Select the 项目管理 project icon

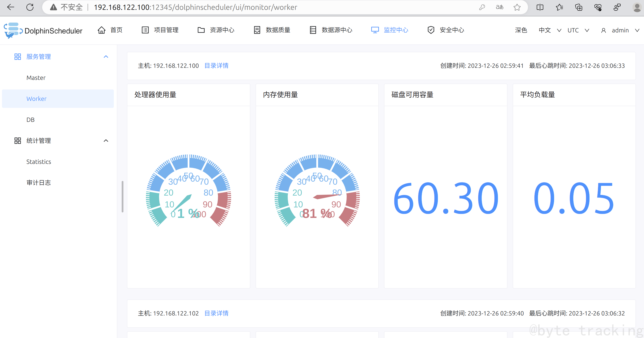coord(145,30)
